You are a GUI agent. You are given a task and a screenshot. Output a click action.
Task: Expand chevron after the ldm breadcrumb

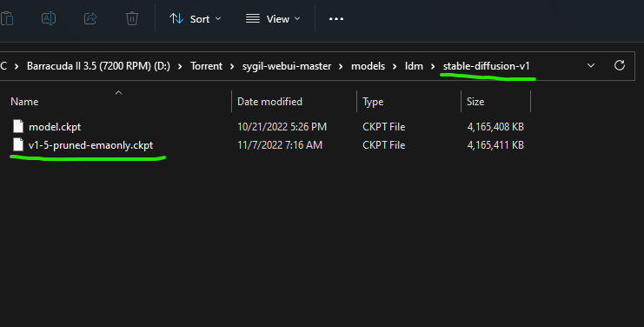433,66
